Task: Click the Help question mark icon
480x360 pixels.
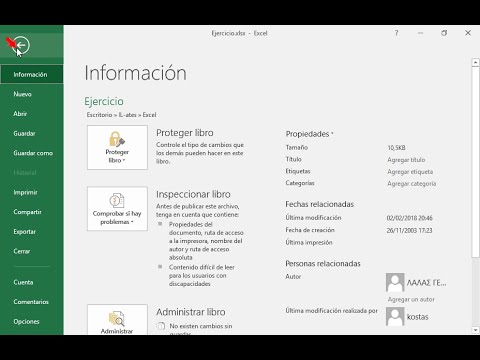Action: [x=396, y=33]
